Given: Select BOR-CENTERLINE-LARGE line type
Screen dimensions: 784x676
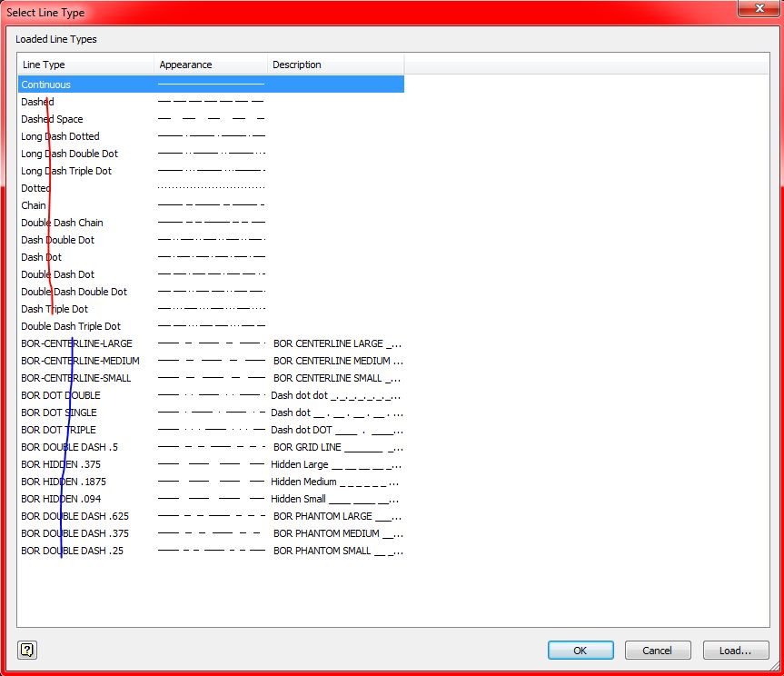Looking at the screenshot, I should 211,343.
